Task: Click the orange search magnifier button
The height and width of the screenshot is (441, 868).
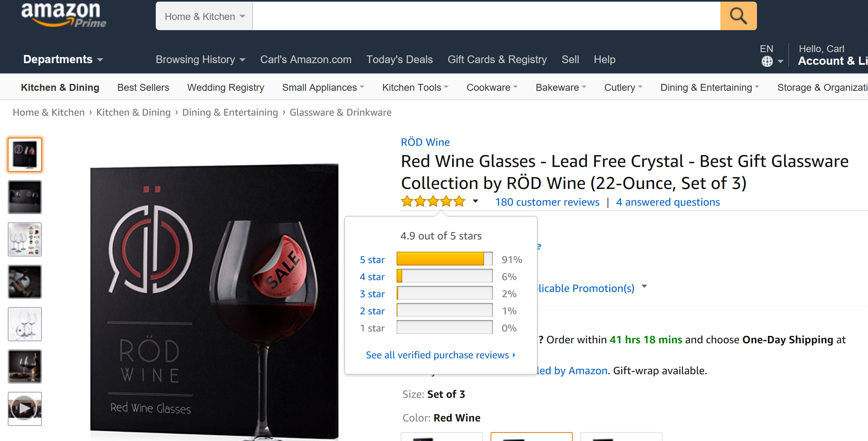Action: click(738, 16)
